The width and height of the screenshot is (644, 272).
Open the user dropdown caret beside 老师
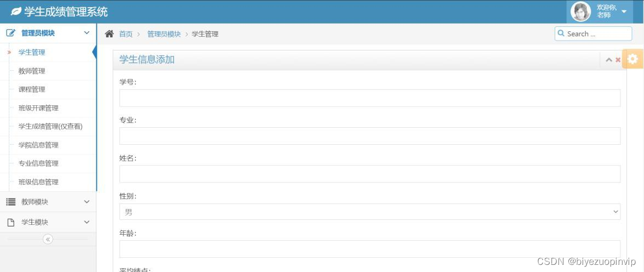click(x=624, y=12)
